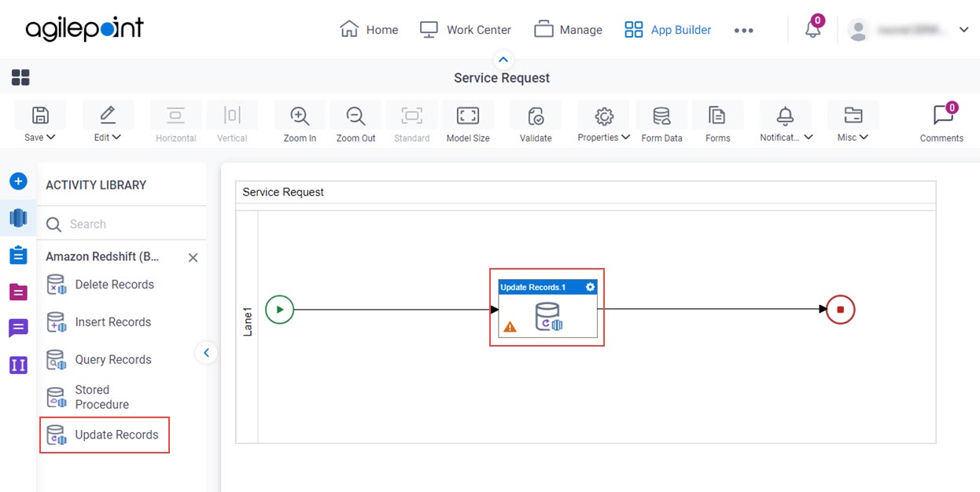980x492 pixels.
Task: Open the purple chat sidebar icon
Action: tap(18, 328)
